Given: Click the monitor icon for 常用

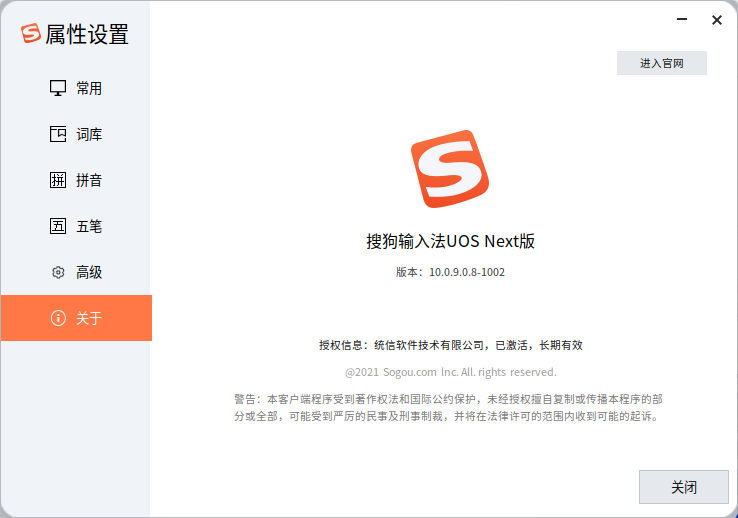Looking at the screenshot, I should [x=58, y=88].
